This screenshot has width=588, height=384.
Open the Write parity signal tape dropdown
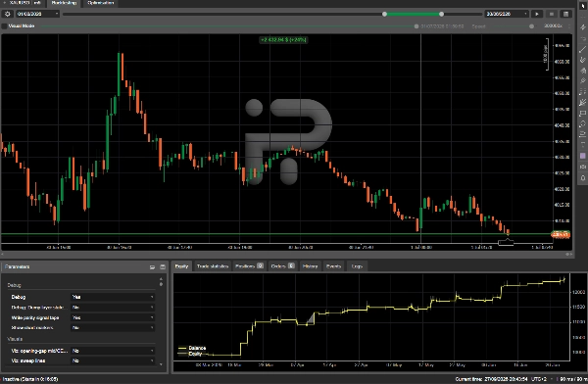coord(113,317)
